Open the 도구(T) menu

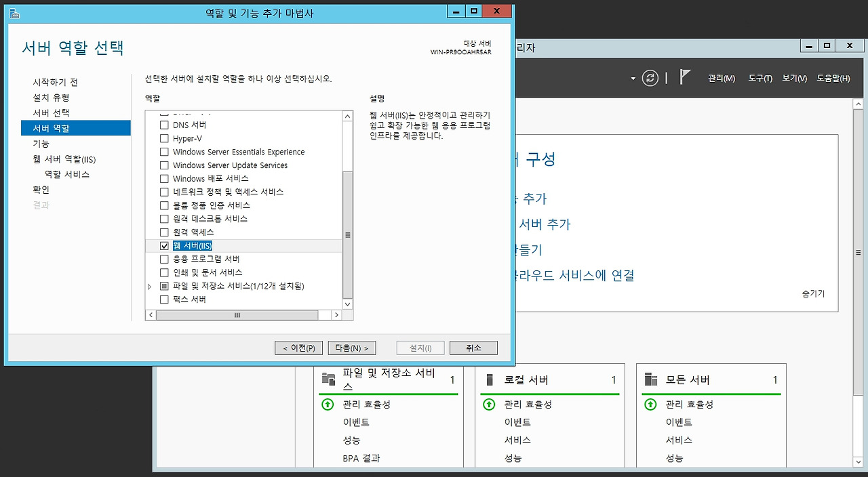click(760, 79)
